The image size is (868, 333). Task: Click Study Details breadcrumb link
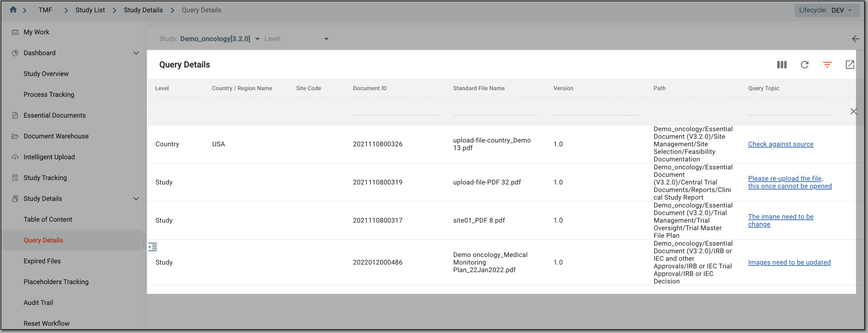[x=143, y=10]
